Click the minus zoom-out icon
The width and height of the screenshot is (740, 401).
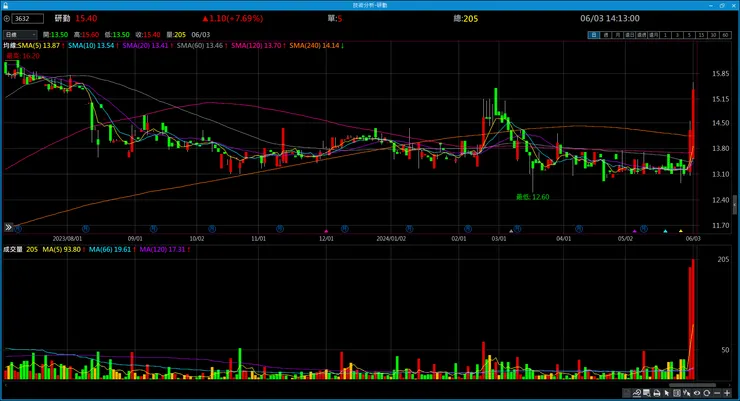tap(717, 393)
